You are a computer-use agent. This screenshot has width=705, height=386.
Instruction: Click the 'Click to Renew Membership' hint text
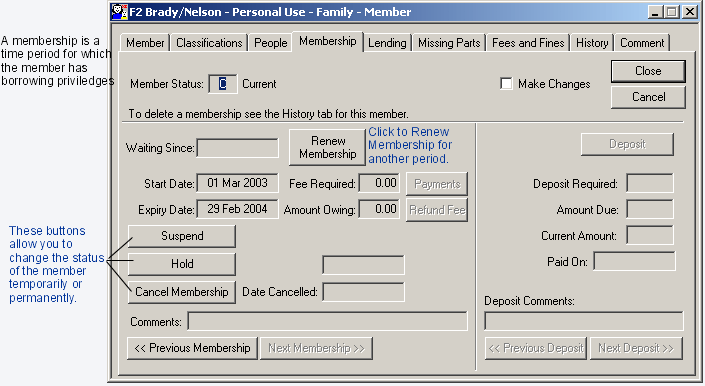click(x=410, y=145)
